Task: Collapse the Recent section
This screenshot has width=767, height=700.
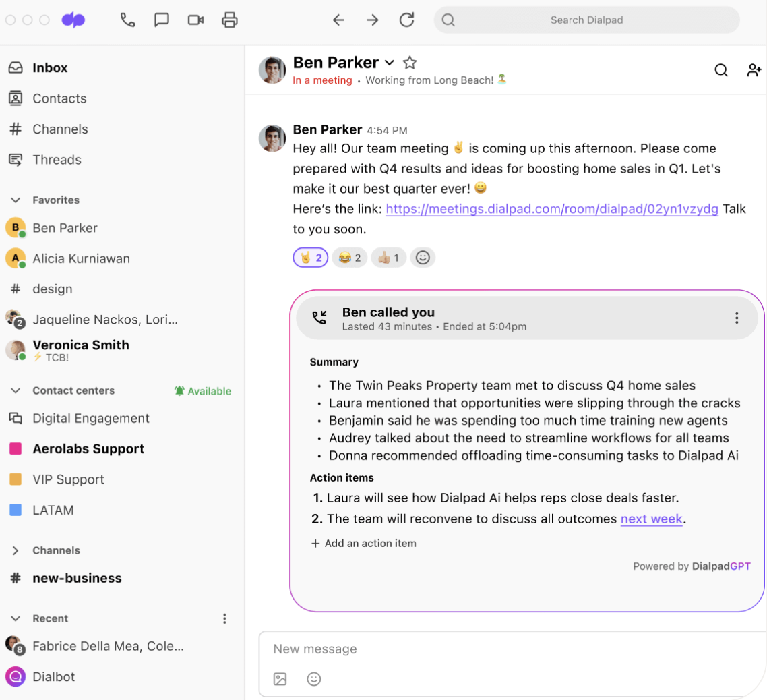Action: pos(16,619)
